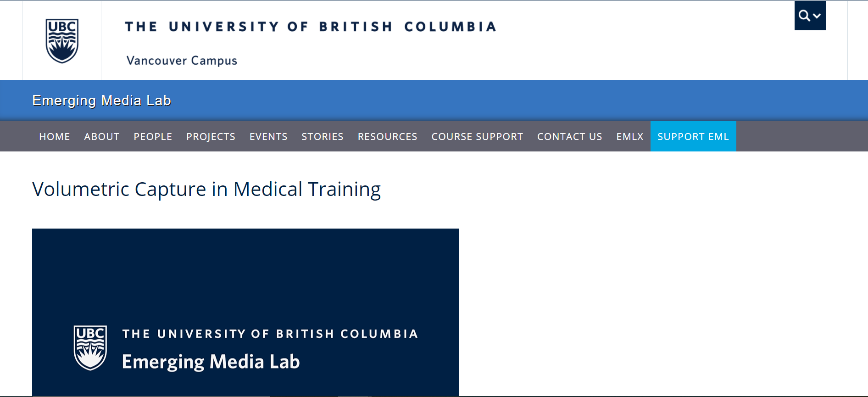
Task: Expand the search dropdown chevron
Action: 817,16
